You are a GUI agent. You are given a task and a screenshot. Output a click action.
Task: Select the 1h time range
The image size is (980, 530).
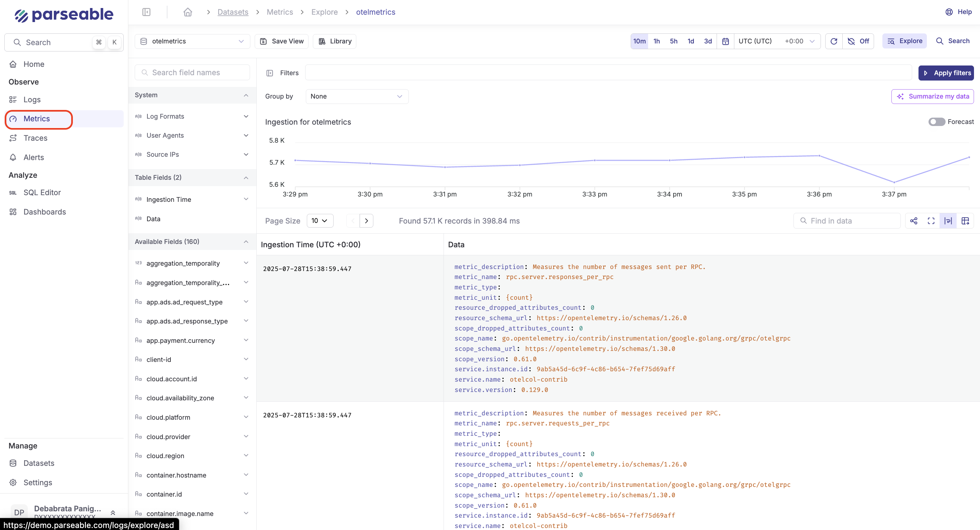pyautogui.click(x=656, y=41)
